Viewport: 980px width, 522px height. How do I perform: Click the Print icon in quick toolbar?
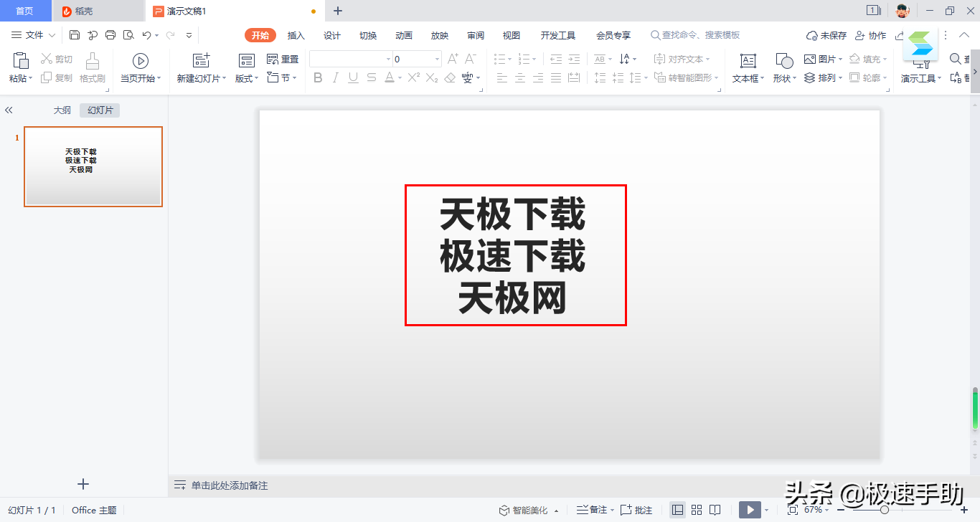(110, 35)
